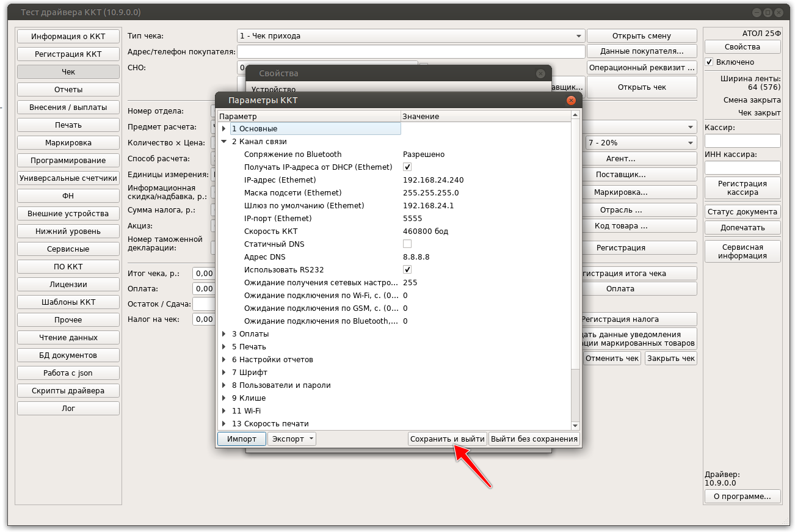Close the 'Свойства' window behind

point(540,73)
